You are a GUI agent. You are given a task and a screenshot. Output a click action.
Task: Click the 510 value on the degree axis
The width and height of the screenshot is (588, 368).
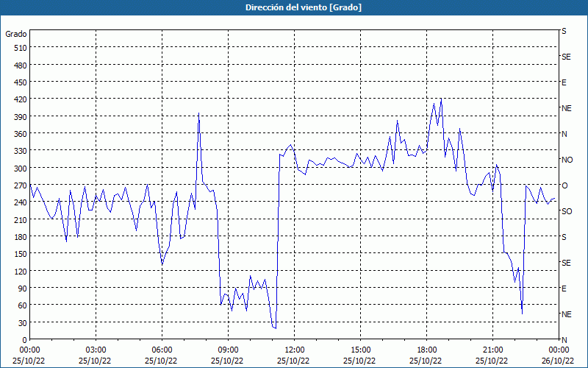coord(21,48)
